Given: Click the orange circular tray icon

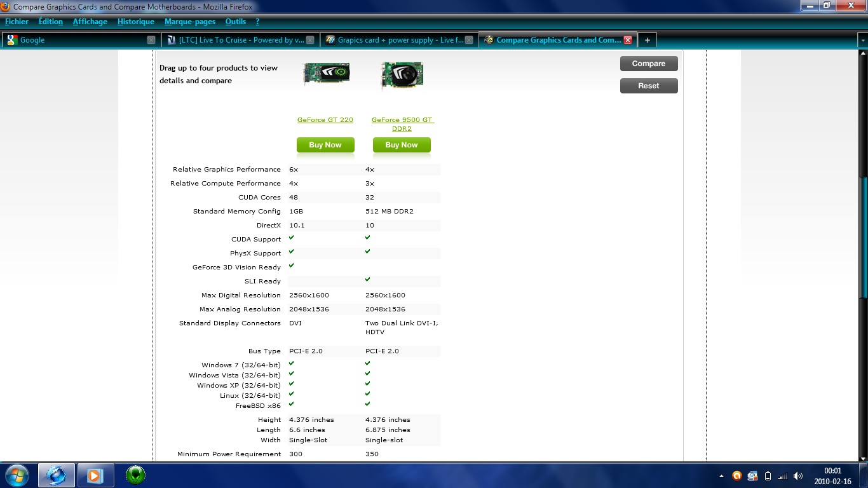Looking at the screenshot, I should coord(737,475).
